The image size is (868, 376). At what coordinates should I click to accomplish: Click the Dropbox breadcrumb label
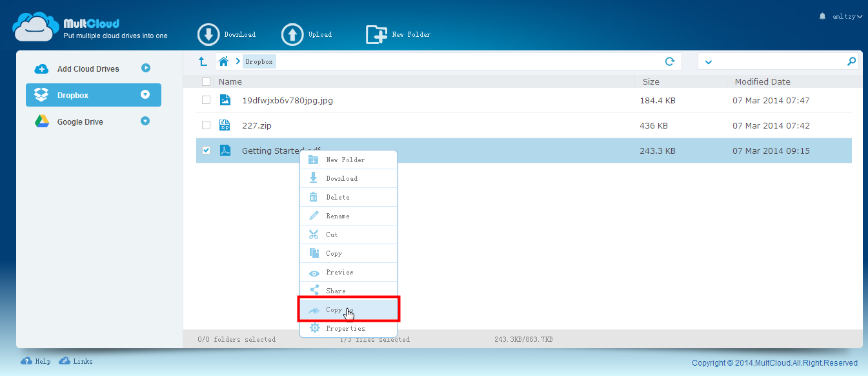(259, 61)
